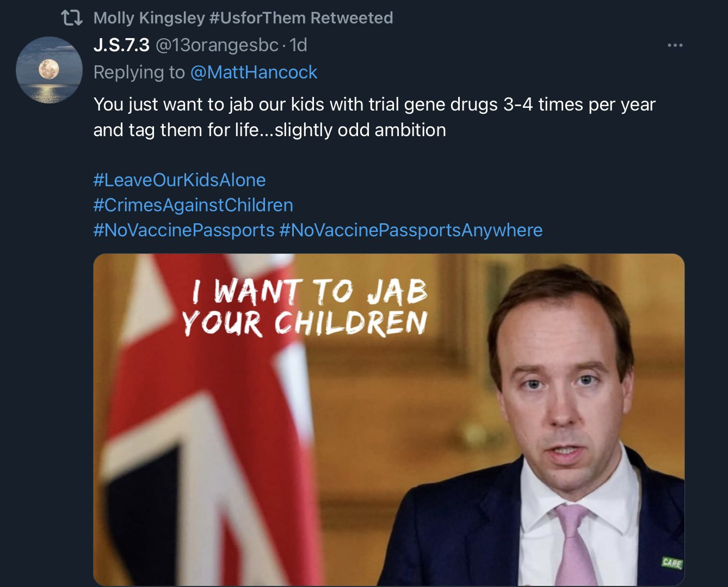The image size is (728, 587).
Task: Click the retweet arrows icon at top
Action: click(72, 18)
